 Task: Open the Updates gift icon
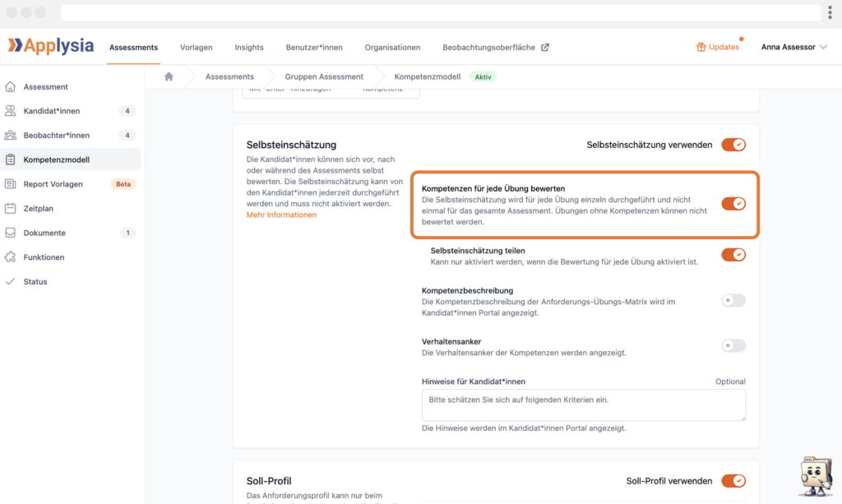(x=701, y=47)
